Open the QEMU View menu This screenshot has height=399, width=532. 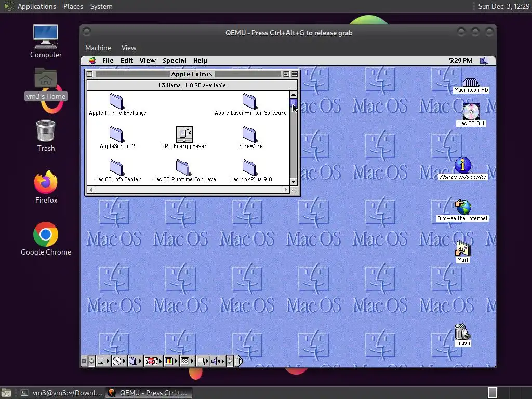[129, 48]
